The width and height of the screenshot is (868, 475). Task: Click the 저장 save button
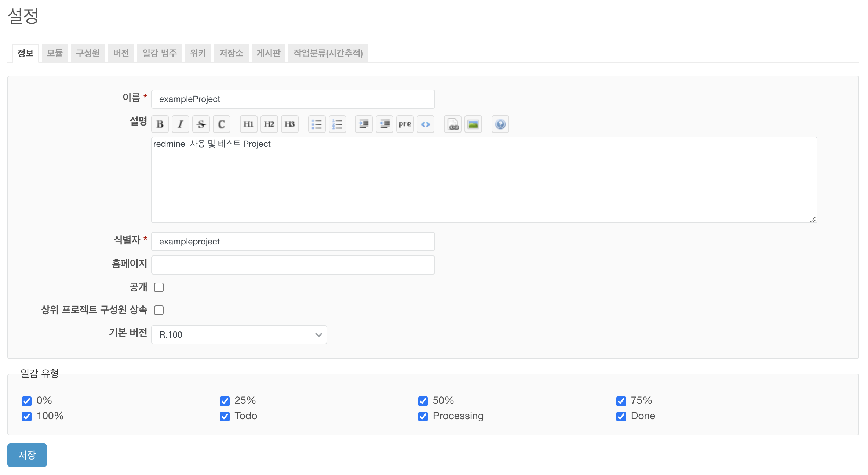pos(27,455)
